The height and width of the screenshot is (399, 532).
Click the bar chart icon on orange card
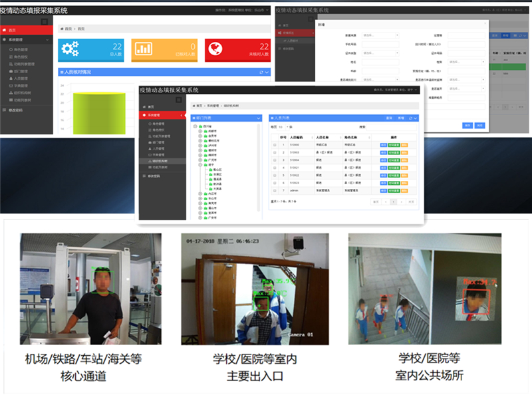click(144, 49)
